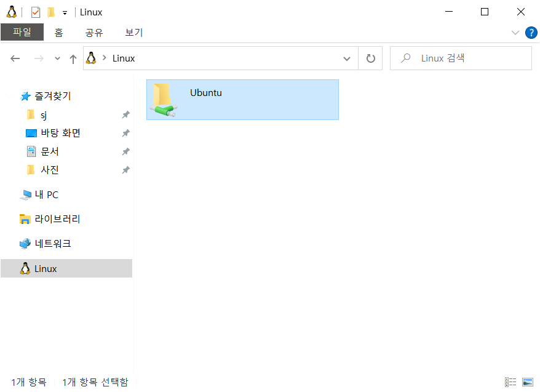The width and height of the screenshot is (540, 392).
Task: Click the Ubuntu folder name label
Action: [x=206, y=93]
